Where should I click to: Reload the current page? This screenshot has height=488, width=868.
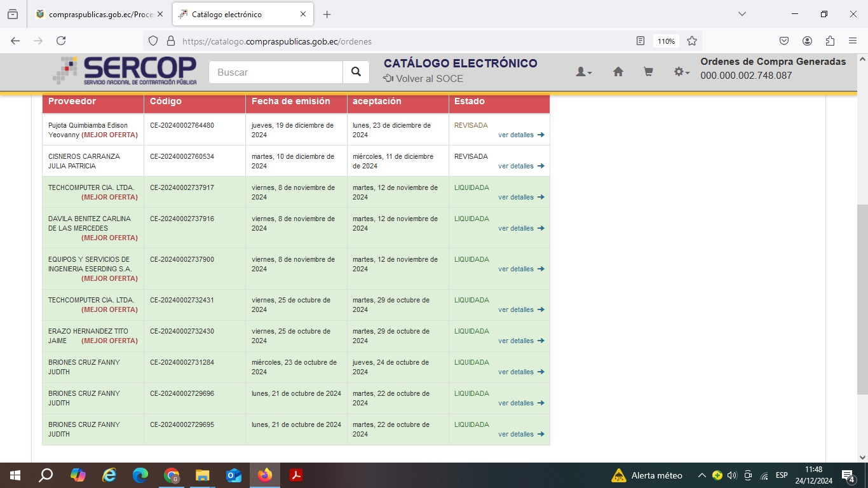(61, 41)
